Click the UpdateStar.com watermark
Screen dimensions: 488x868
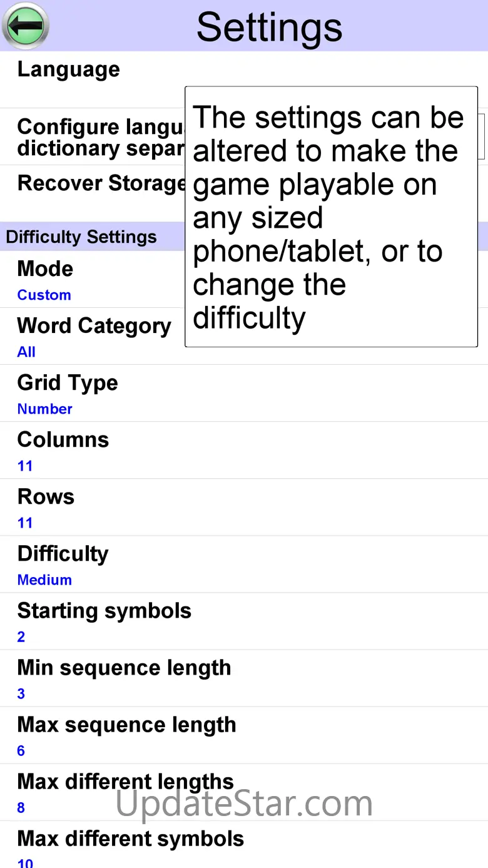click(244, 804)
